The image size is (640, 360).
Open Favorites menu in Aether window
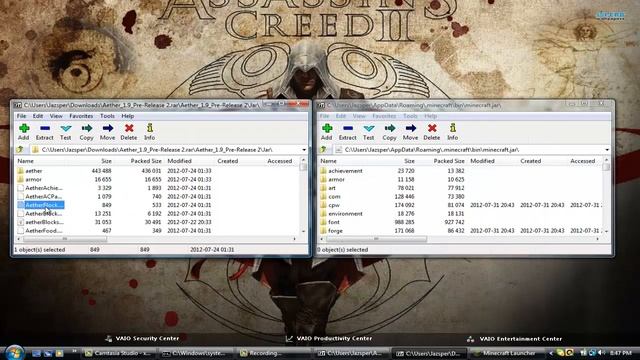pyautogui.click(x=81, y=116)
